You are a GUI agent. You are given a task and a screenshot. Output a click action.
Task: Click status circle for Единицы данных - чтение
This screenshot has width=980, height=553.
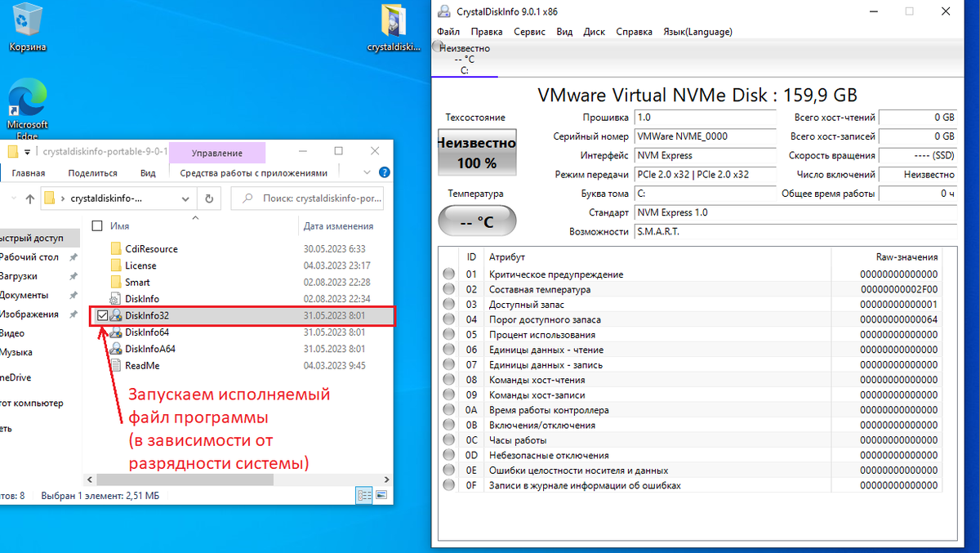coord(448,350)
